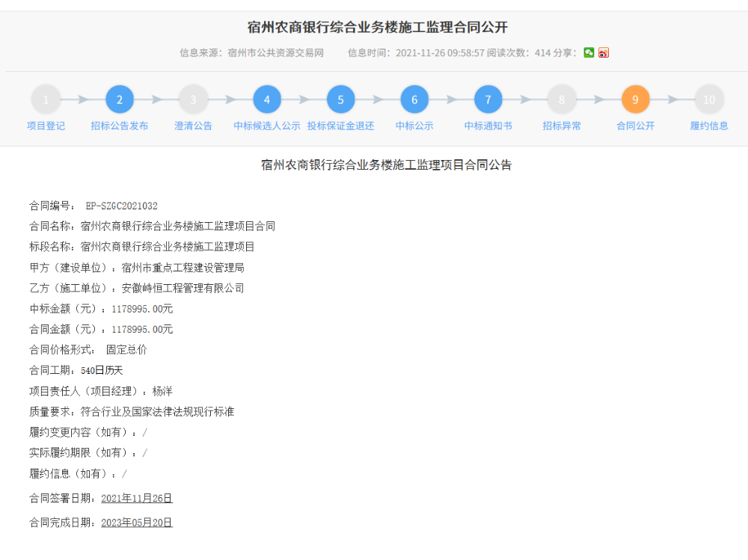Click the source text 宿州市公共资源交易网
The height and width of the screenshot is (560, 748).
click(x=275, y=53)
